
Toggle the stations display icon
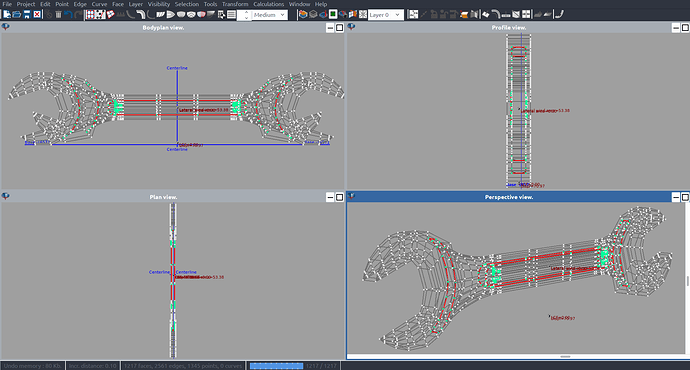161,15
